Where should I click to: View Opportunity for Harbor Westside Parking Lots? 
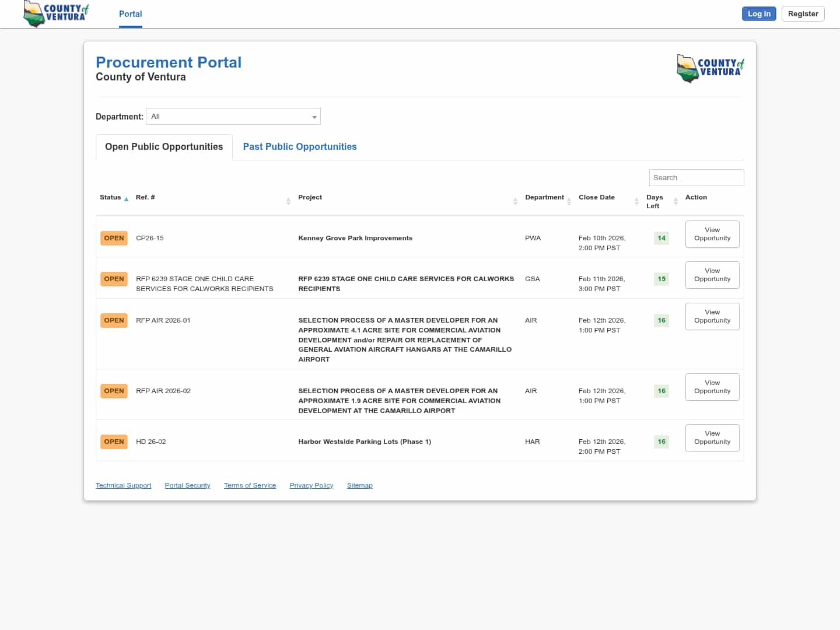coord(712,438)
